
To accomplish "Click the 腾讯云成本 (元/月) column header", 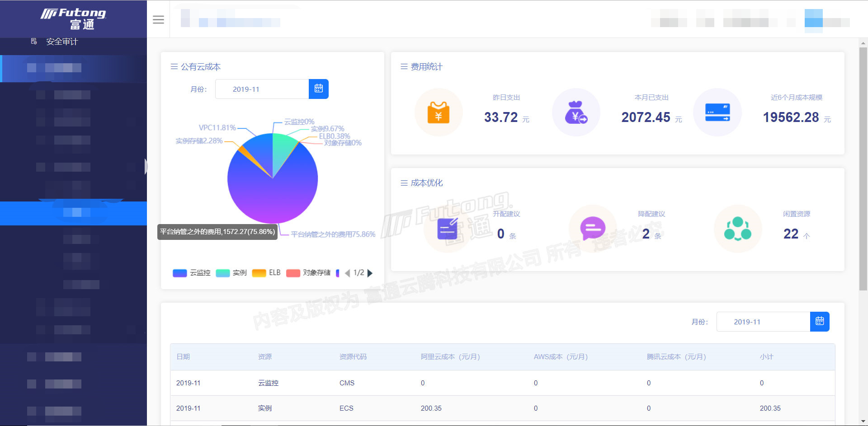I will point(676,357).
